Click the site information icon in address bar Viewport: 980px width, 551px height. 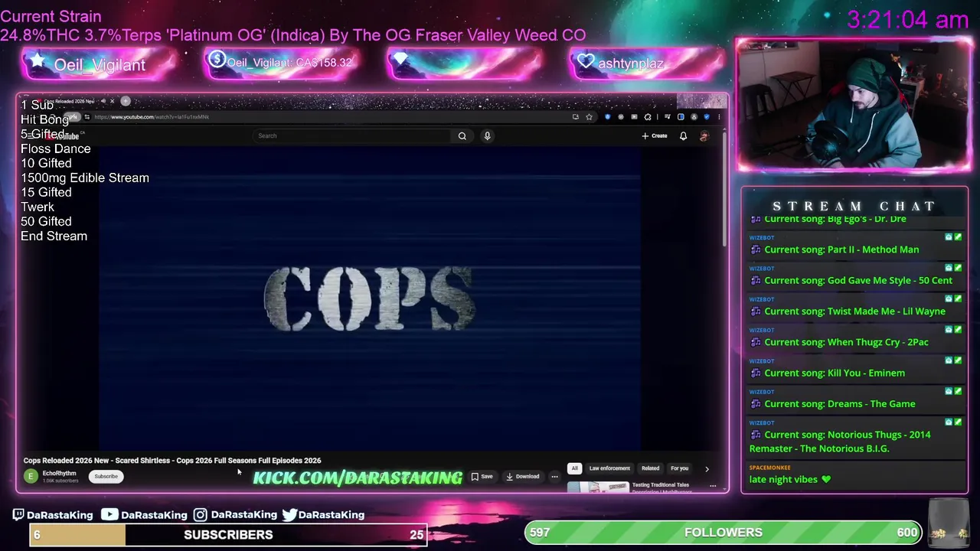[x=87, y=117]
